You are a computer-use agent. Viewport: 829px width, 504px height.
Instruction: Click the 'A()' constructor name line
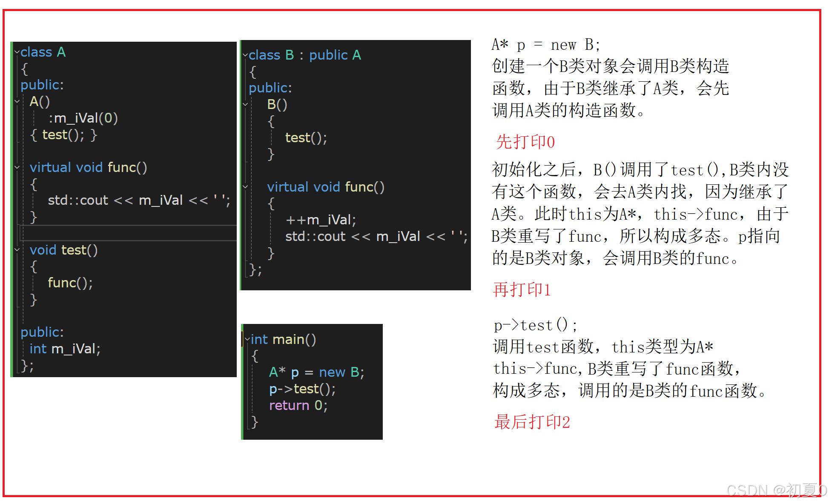pos(40,101)
